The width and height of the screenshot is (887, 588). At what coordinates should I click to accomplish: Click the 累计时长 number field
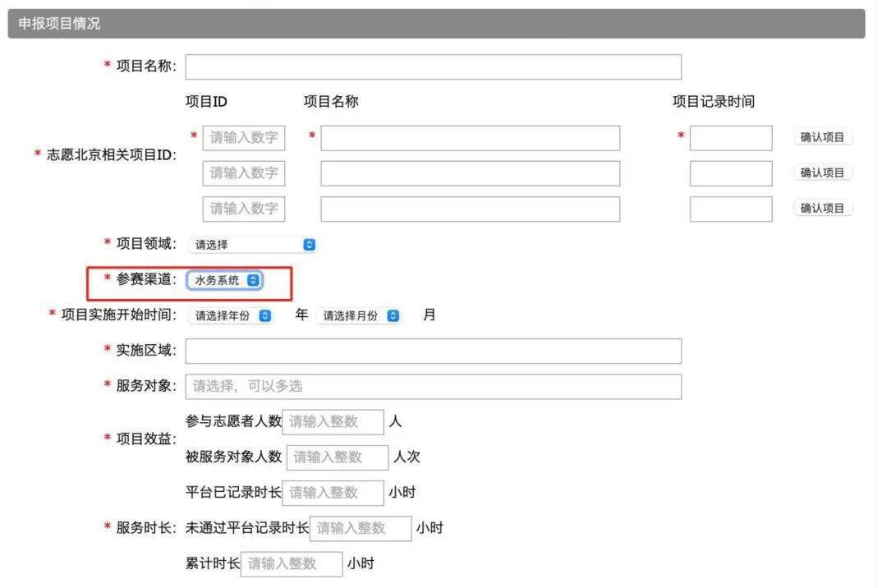[291, 563]
